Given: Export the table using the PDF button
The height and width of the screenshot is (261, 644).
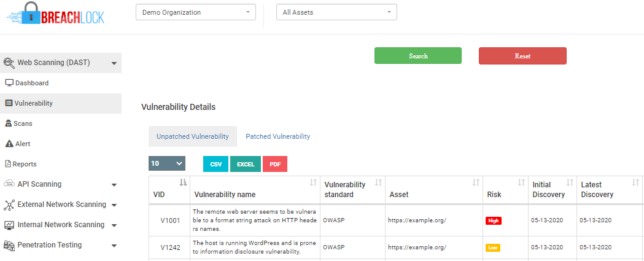Looking at the screenshot, I should tap(275, 164).
